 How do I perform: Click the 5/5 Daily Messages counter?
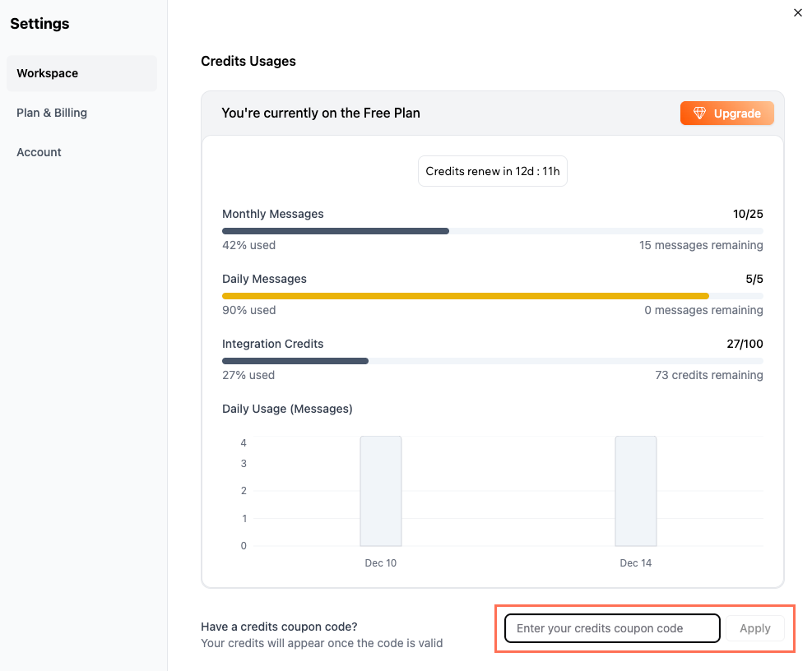(754, 279)
